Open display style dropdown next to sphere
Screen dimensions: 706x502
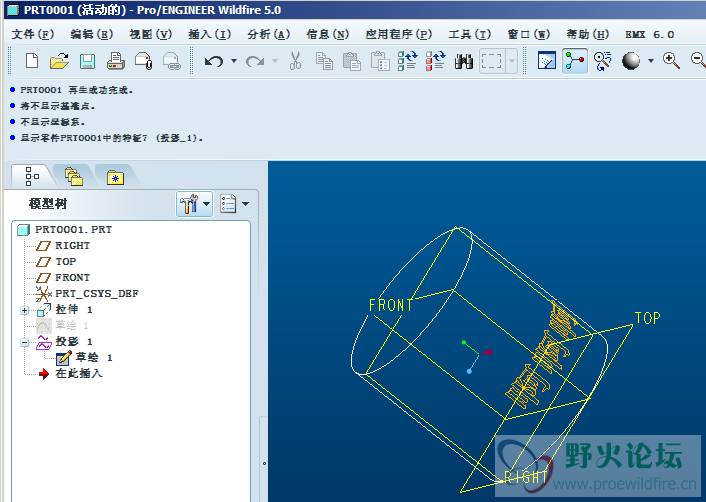pos(651,61)
